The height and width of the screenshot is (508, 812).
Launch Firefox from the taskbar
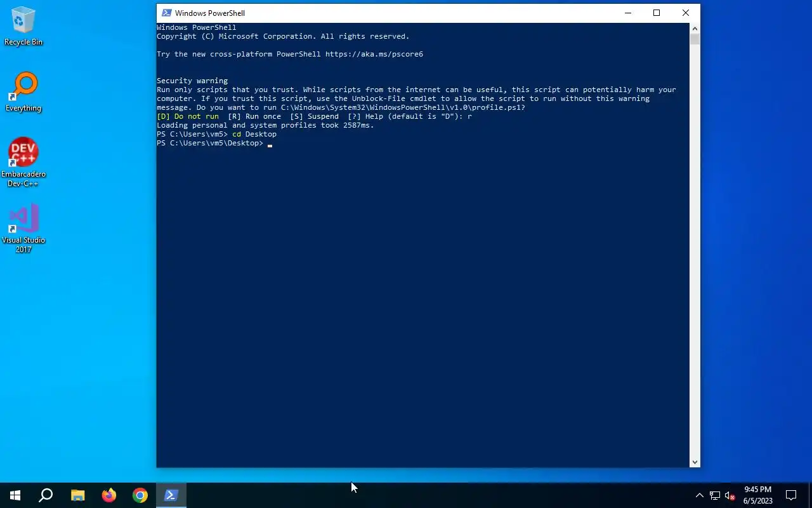tap(109, 495)
